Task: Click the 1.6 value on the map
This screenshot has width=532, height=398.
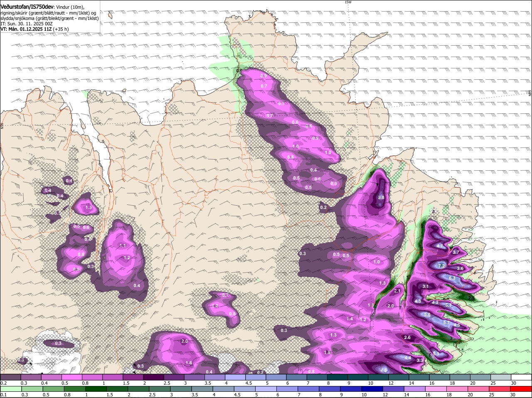Action: click(189, 363)
